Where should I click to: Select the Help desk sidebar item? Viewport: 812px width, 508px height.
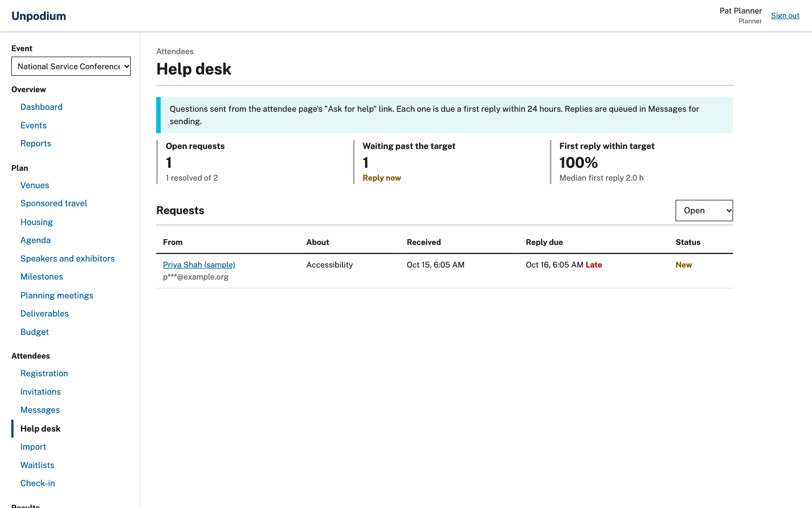(40, 429)
